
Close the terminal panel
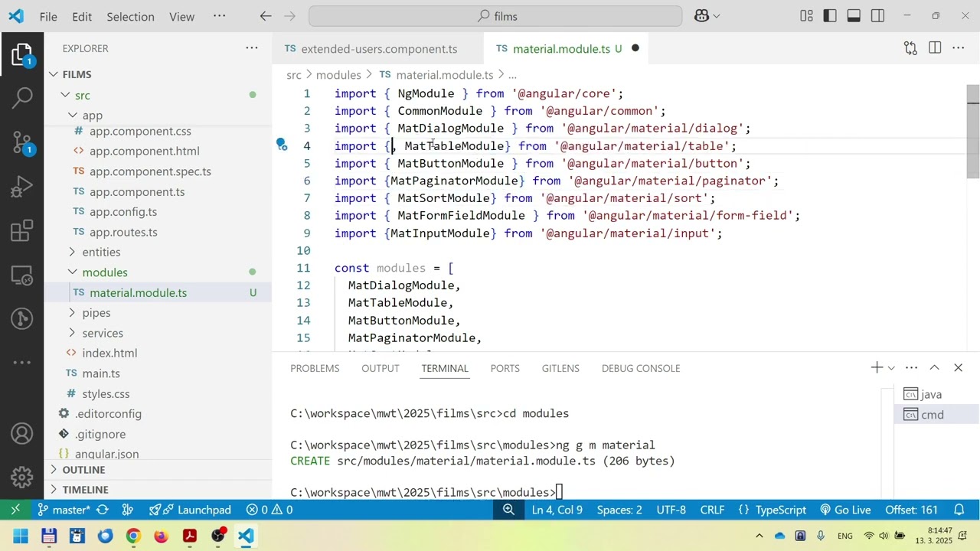pyautogui.click(x=959, y=368)
